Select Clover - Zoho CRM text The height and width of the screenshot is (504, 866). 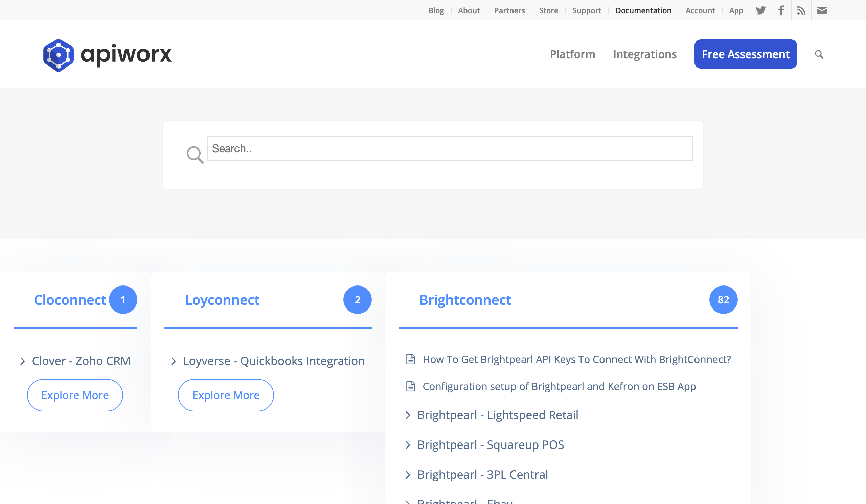(x=81, y=361)
